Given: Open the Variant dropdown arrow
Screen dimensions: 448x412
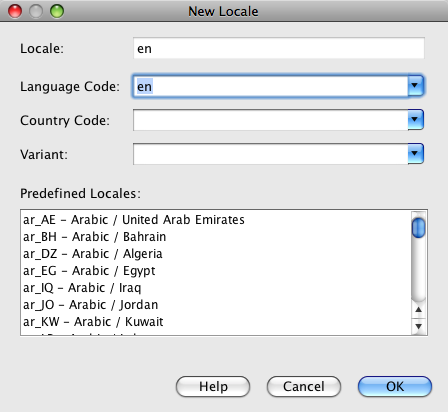Looking at the screenshot, I should [x=415, y=154].
